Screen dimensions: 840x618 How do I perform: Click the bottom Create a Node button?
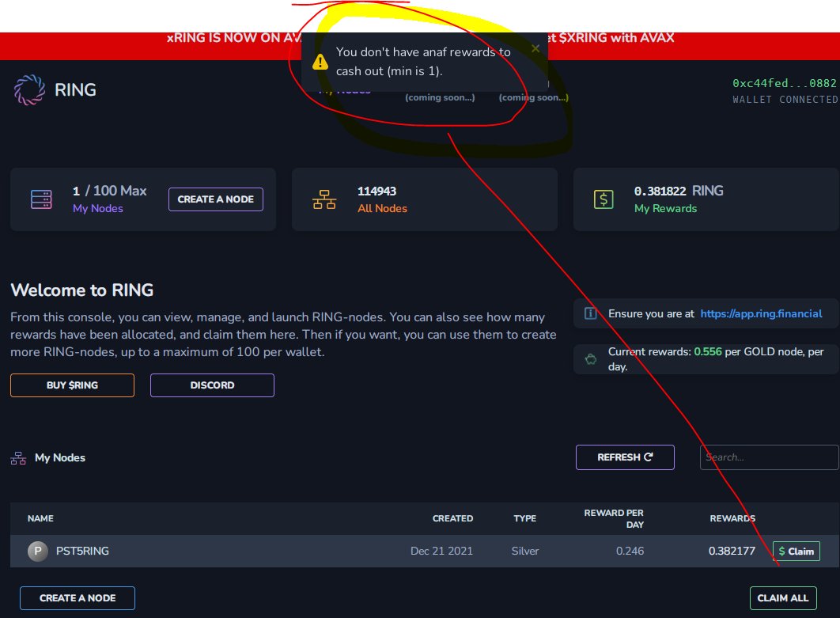tap(78, 598)
